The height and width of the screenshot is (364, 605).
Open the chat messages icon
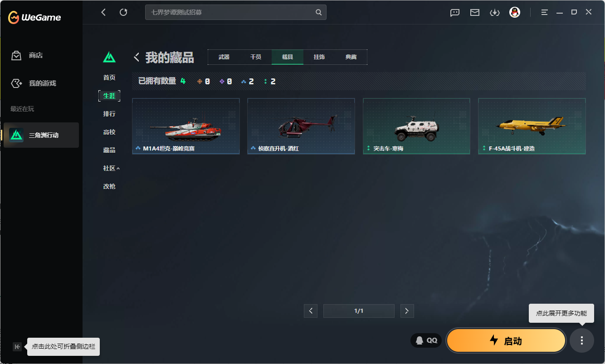click(455, 13)
